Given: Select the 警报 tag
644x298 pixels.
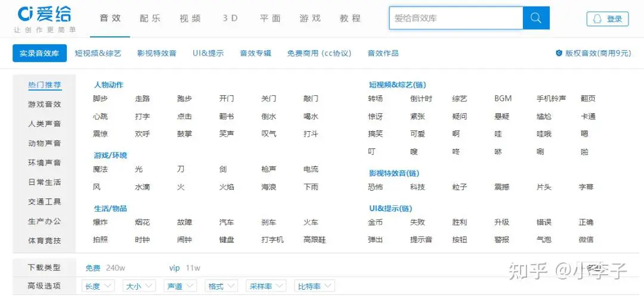Looking at the screenshot, I should pos(502,240).
